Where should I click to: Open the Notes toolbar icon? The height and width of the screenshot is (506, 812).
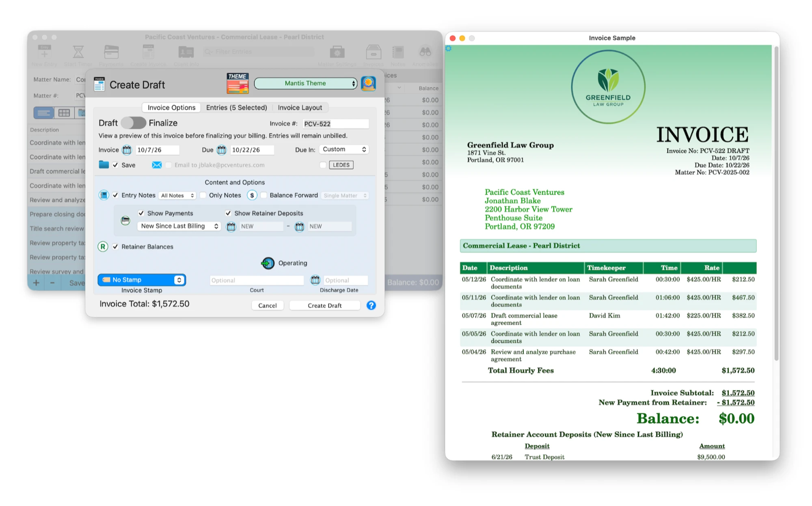pyautogui.click(x=398, y=52)
